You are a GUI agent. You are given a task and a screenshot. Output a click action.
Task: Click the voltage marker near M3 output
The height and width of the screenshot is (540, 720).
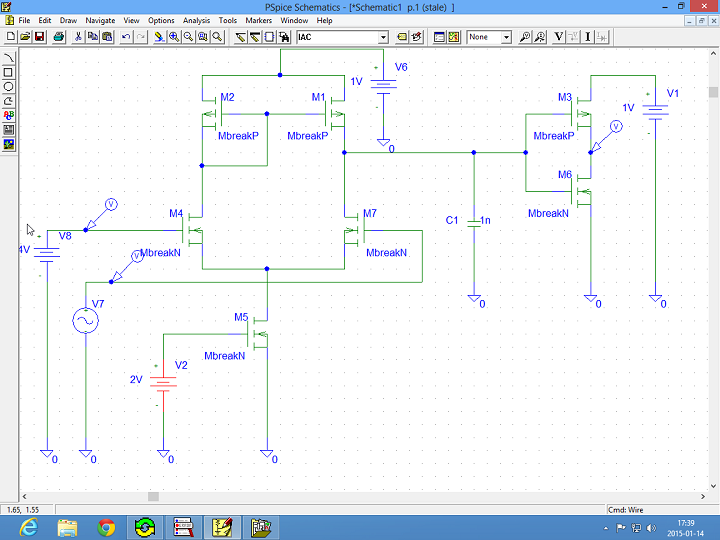point(616,126)
